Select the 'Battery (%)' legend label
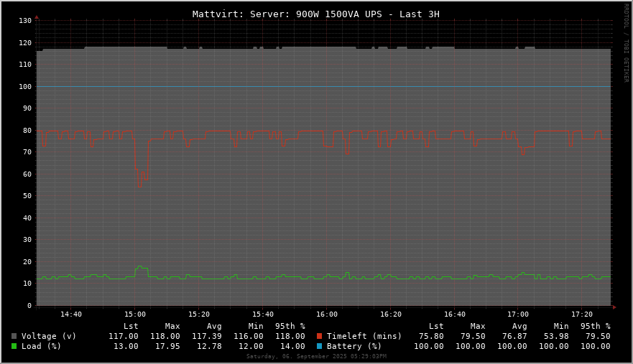The height and width of the screenshot is (364, 633). coord(354,346)
